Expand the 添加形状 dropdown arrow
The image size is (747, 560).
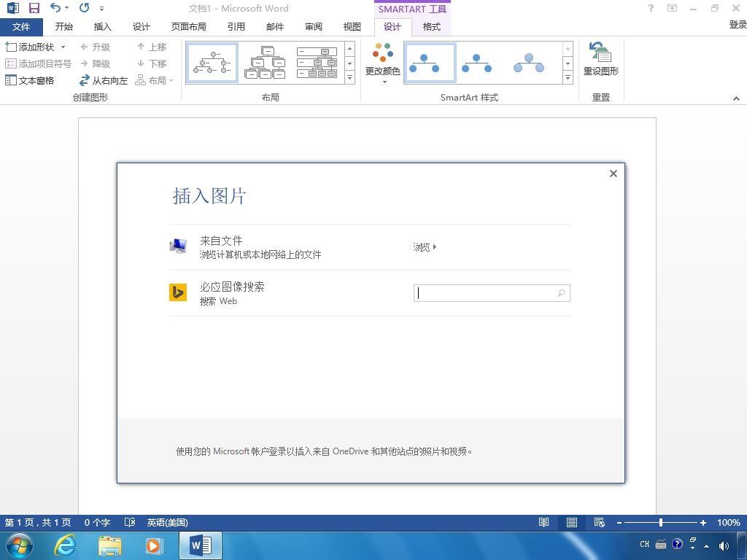pyautogui.click(x=63, y=47)
